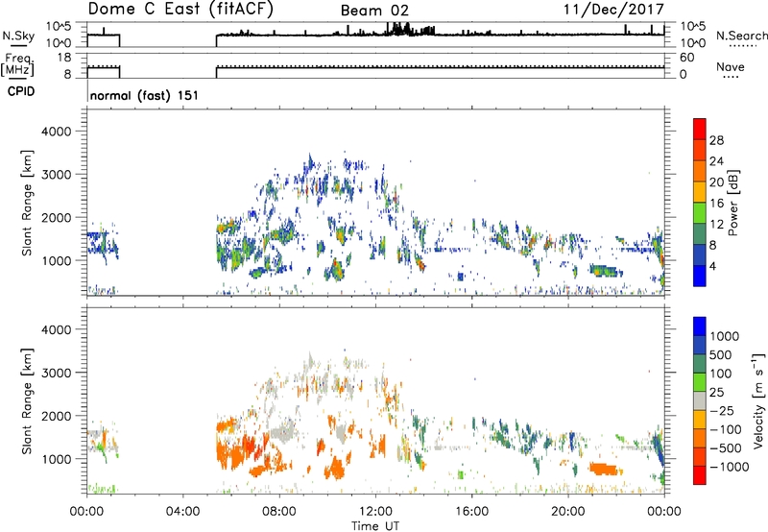Click the '04:00' time axis label
The width and height of the screenshot is (768, 532).
pyautogui.click(x=182, y=512)
